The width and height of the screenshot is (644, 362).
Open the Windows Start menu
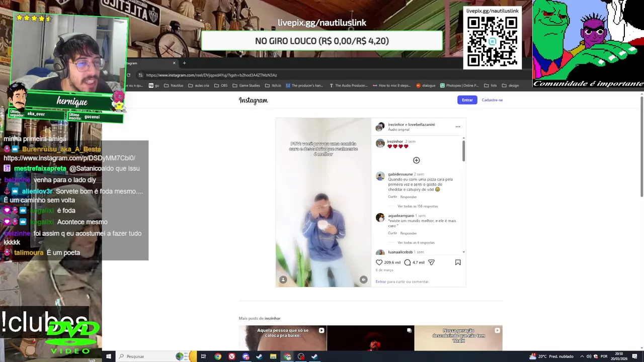click(108, 356)
